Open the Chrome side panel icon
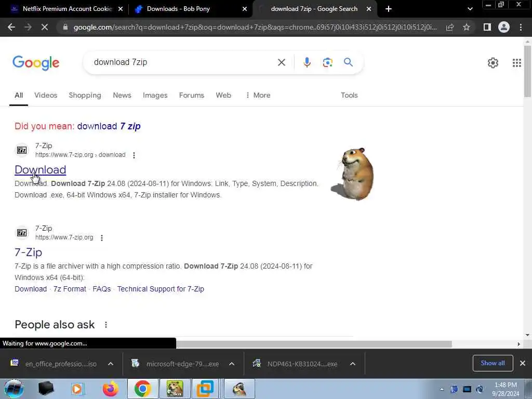Image resolution: width=532 pixels, height=399 pixels. (487, 27)
